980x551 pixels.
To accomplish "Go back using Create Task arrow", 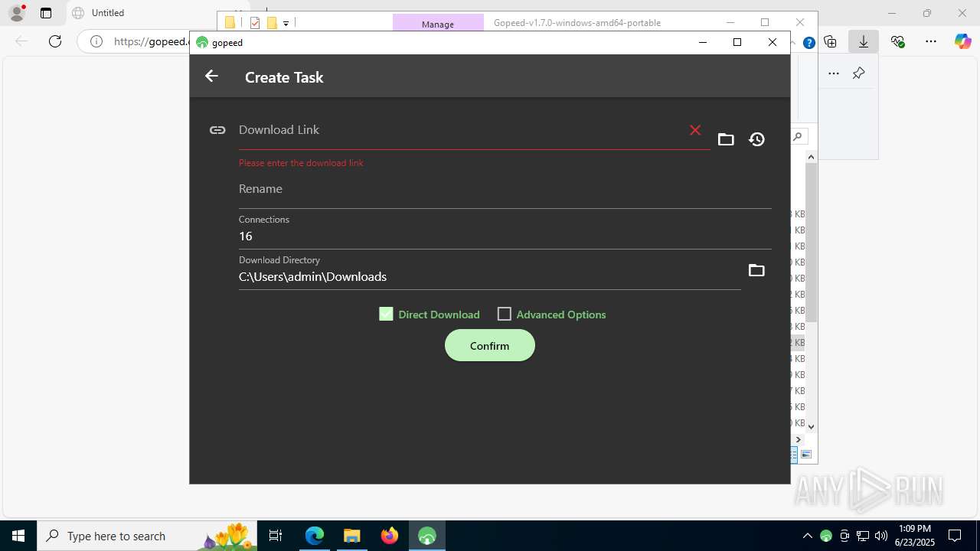I will point(211,76).
